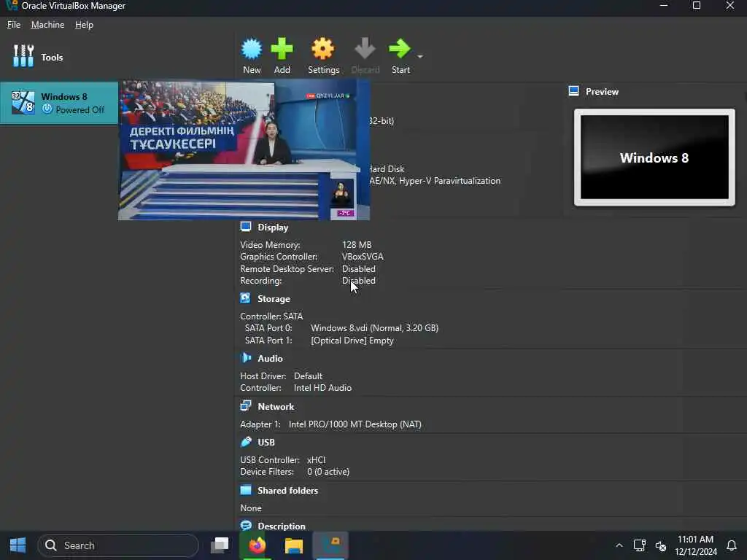747x560 pixels.
Task: Open File Explorer from the taskbar
Action: (293, 545)
